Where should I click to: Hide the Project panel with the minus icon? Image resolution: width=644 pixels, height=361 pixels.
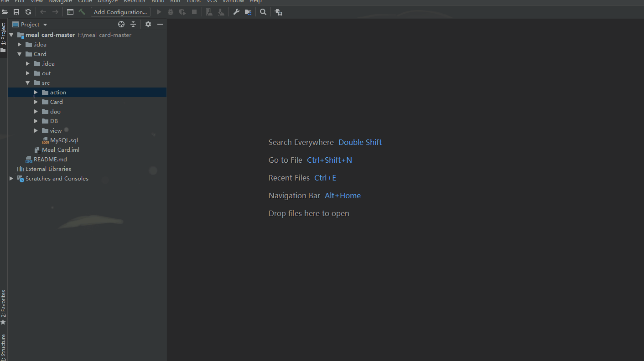[x=160, y=24]
